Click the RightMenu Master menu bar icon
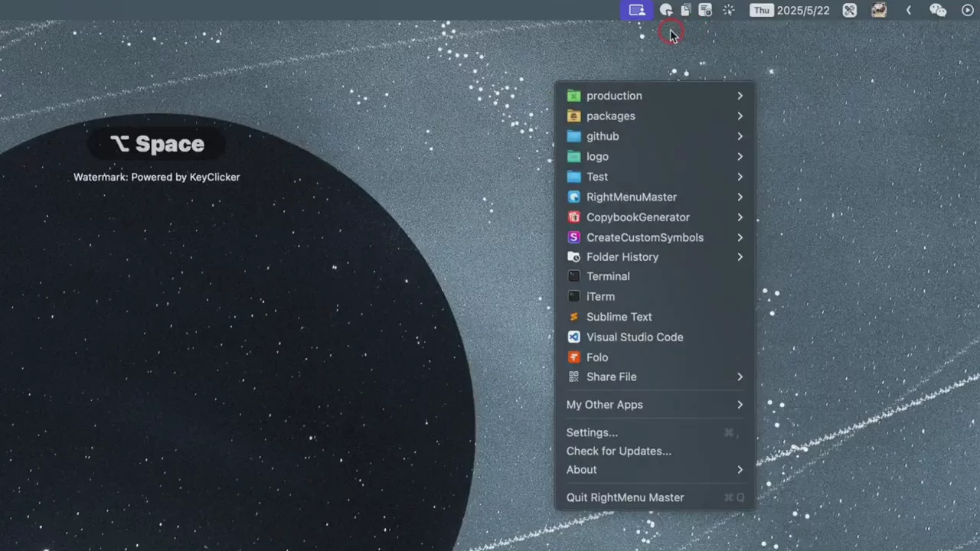This screenshot has height=551, width=980. coord(666,10)
